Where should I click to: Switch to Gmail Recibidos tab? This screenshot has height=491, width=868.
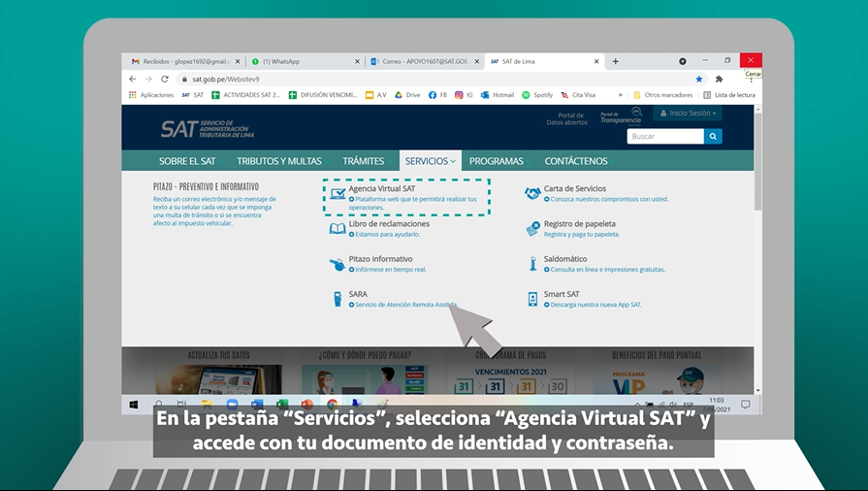185,61
